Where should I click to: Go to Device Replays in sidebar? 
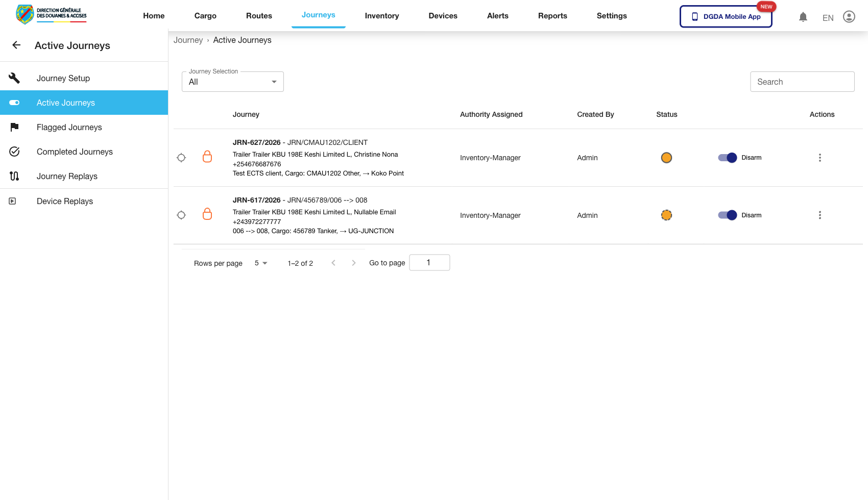(x=65, y=202)
